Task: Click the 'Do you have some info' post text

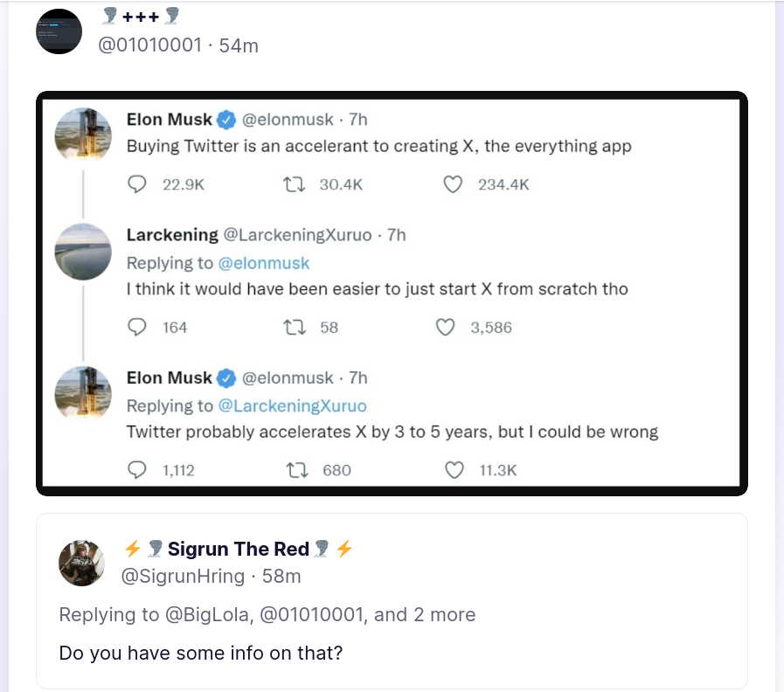Action: (x=200, y=653)
